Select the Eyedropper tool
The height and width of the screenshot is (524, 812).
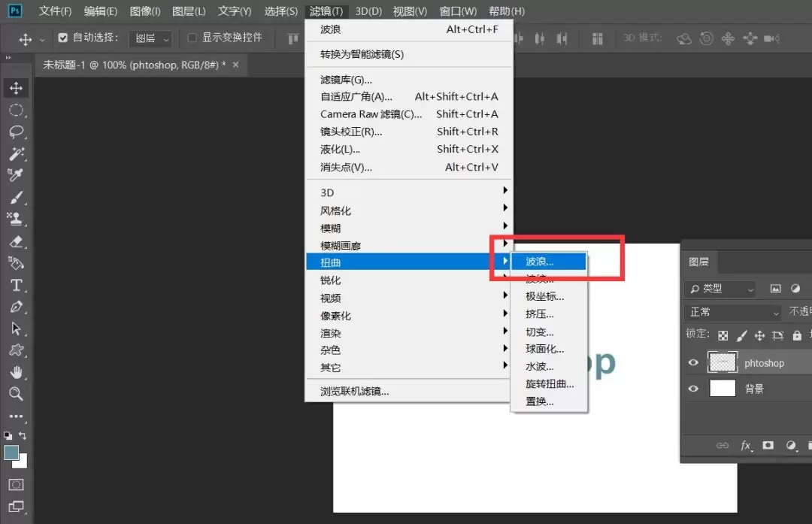pyautogui.click(x=16, y=175)
